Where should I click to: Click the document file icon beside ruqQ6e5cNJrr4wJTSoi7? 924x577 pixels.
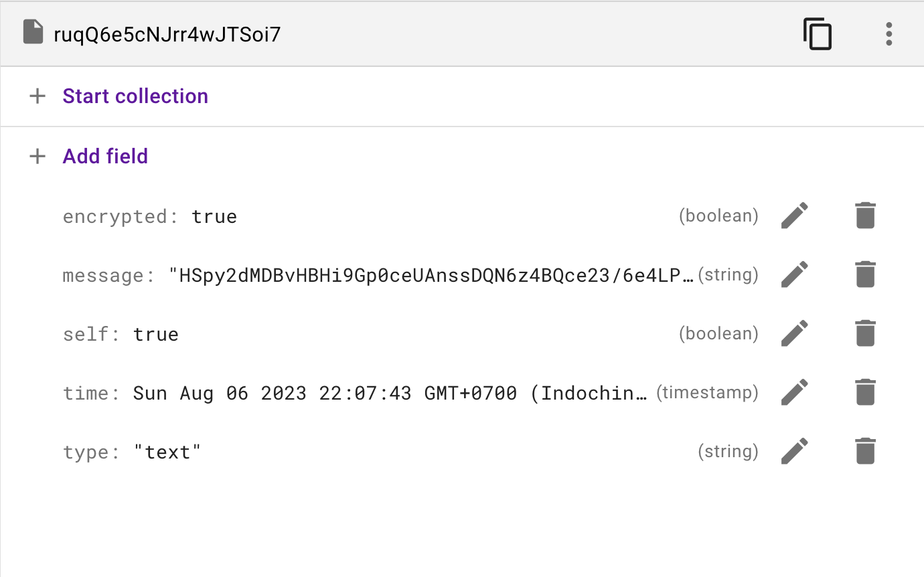[x=33, y=32]
